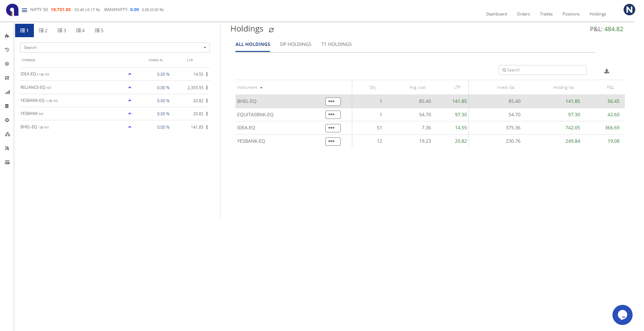Expand the RELIANCE-EQ row chevron

pos(130,87)
